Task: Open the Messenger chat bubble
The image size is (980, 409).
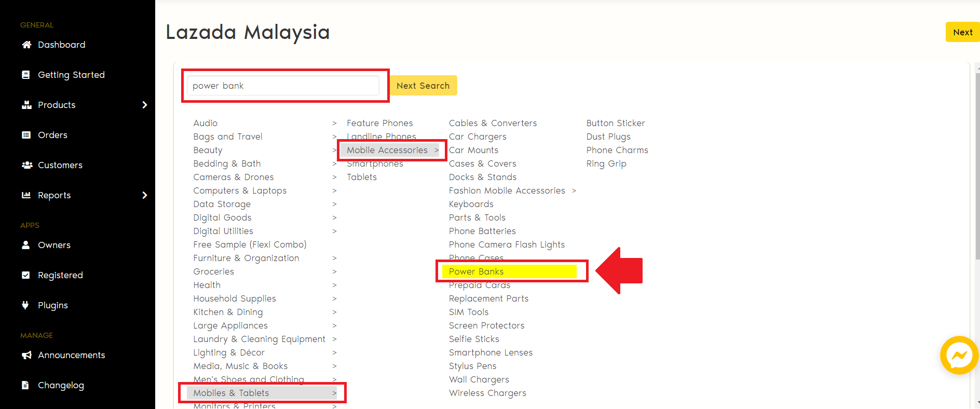Action: 959,356
